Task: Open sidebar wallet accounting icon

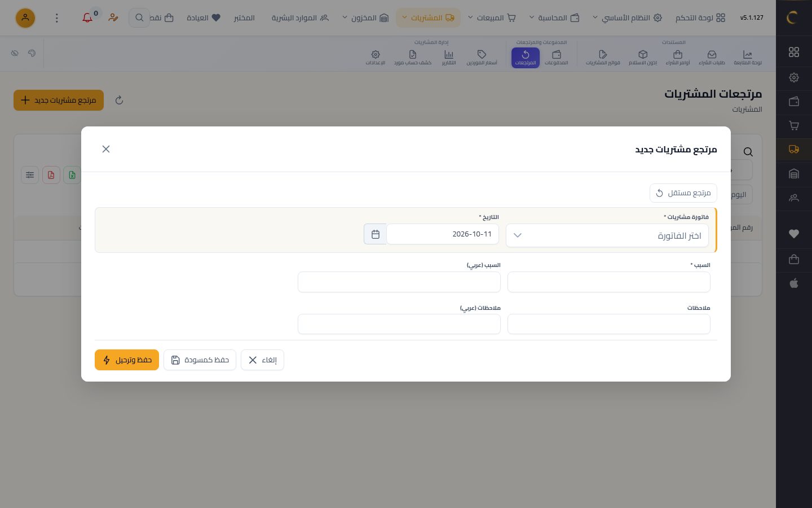Action: 794,102
